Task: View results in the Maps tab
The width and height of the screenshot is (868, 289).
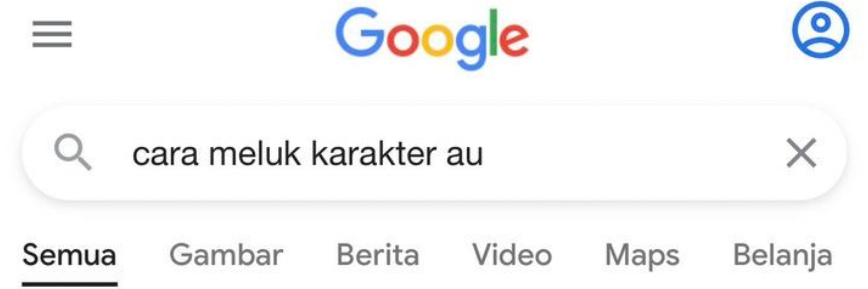Action: 642,256
